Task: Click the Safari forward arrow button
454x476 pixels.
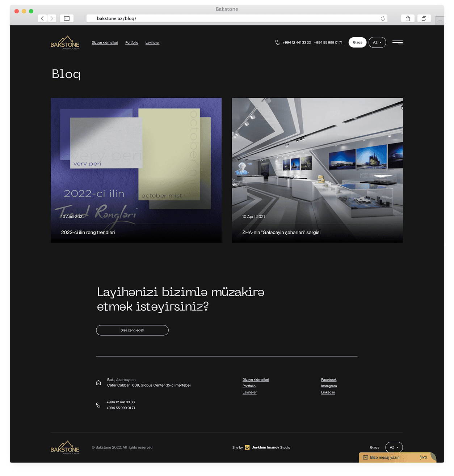Action: coord(52,18)
